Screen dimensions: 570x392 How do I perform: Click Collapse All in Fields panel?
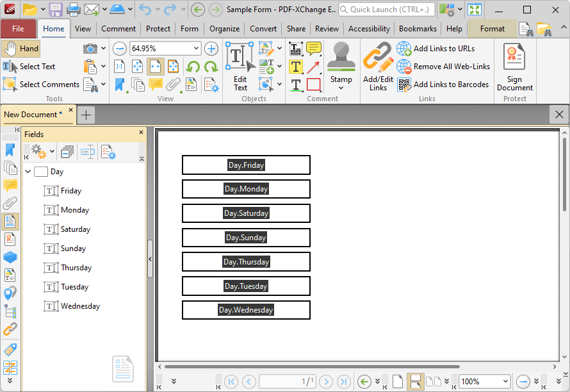(67, 152)
